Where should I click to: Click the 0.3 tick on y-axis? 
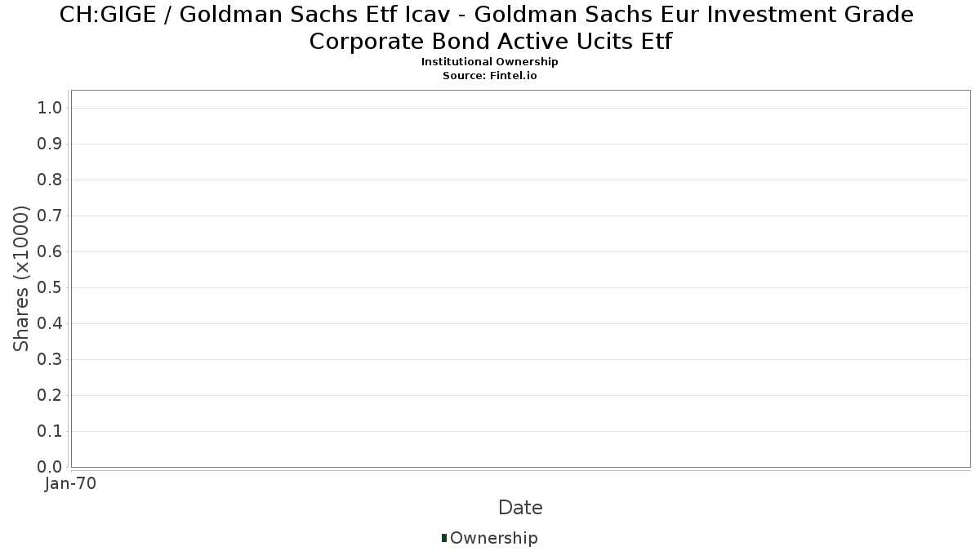click(50, 360)
